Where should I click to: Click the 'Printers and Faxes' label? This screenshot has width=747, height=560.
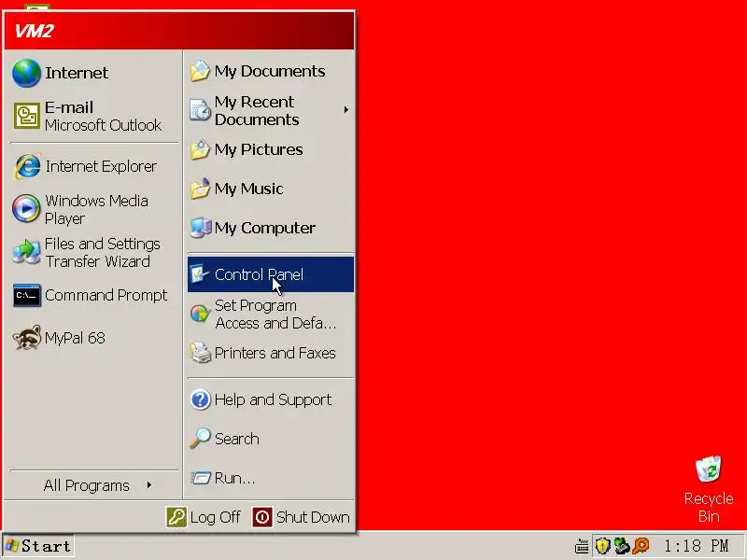(275, 353)
